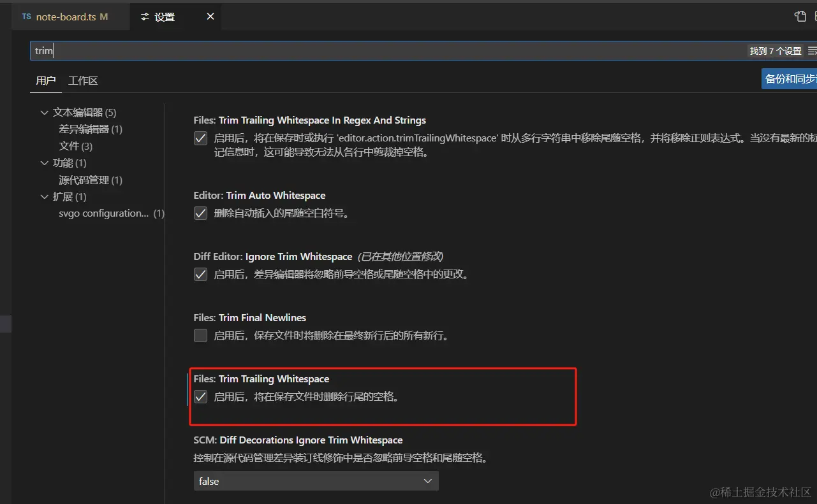Screen dimensions: 817x504
Task: Enable Files: Trim Final Newlines checkbox
Action: pos(201,336)
